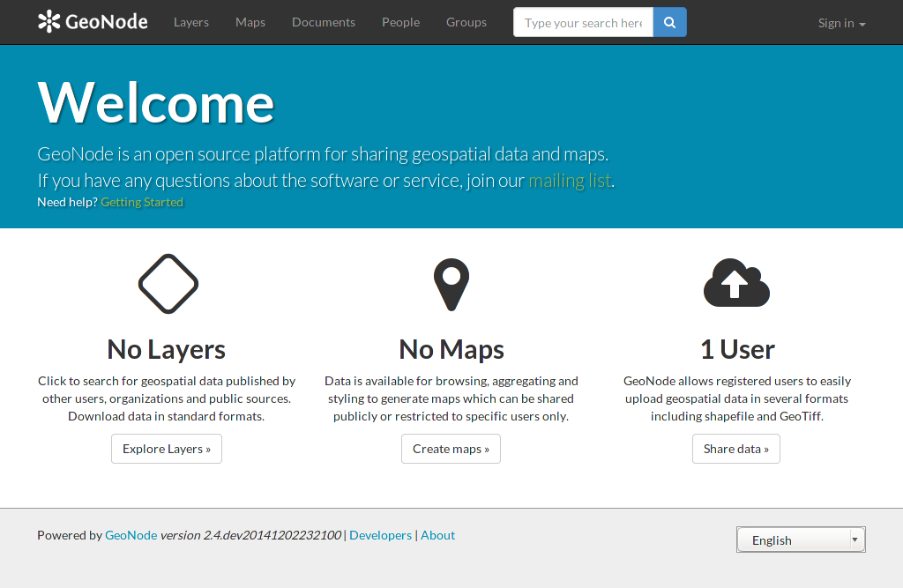The image size is (903, 588).
Task: Click the magnifier search button
Action: [670, 22]
